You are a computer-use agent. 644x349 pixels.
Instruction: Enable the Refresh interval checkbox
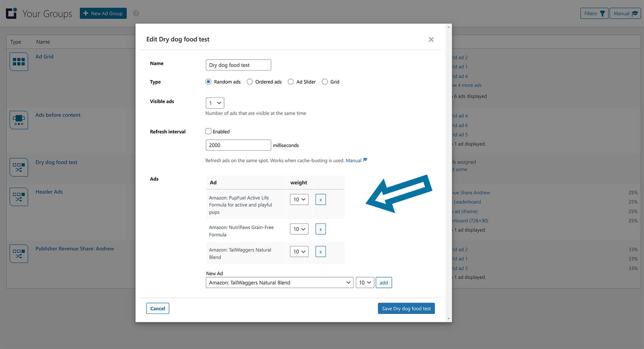click(x=208, y=131)
